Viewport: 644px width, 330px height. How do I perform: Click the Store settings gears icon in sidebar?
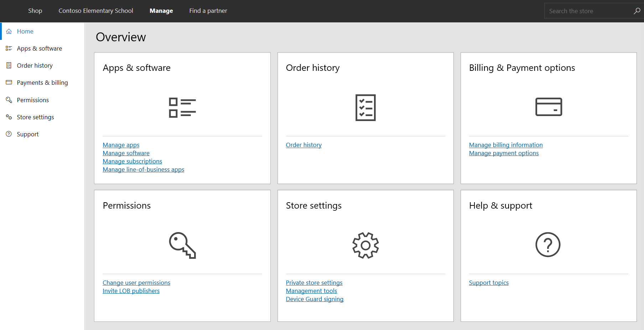(9, 117)
